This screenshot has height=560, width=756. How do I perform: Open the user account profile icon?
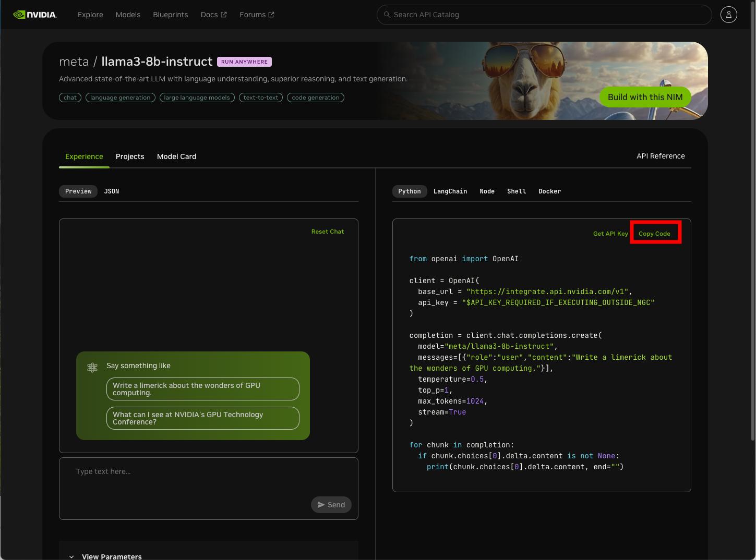728,15
